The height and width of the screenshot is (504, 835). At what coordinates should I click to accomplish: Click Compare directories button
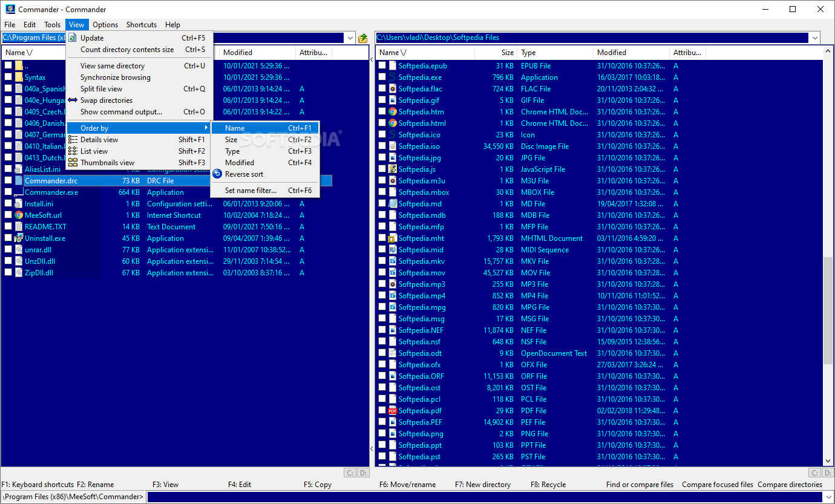coord(790,485)
